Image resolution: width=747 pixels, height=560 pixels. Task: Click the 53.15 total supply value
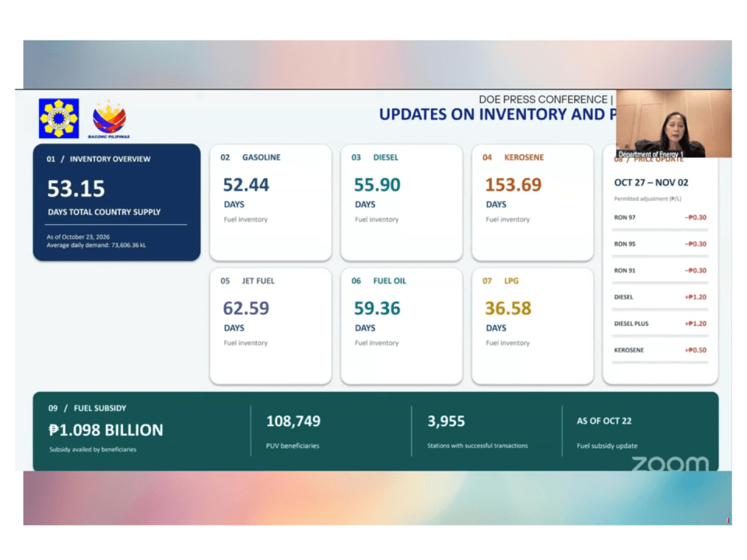tap(75, 188)
